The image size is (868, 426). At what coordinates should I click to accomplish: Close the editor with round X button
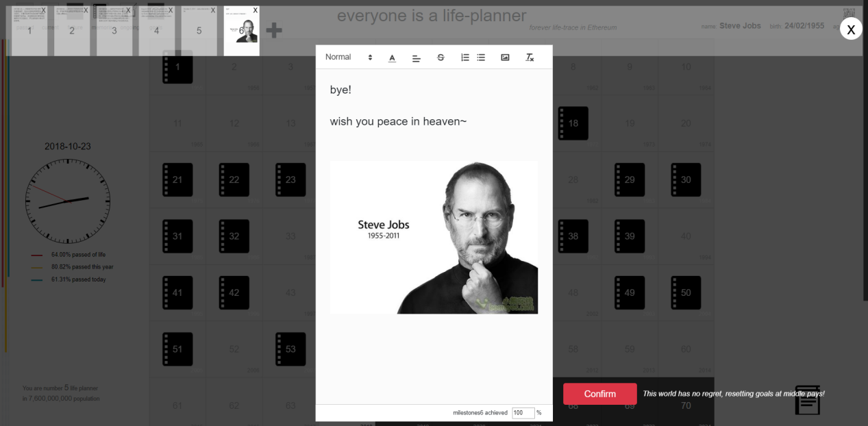tap(851, 29)
